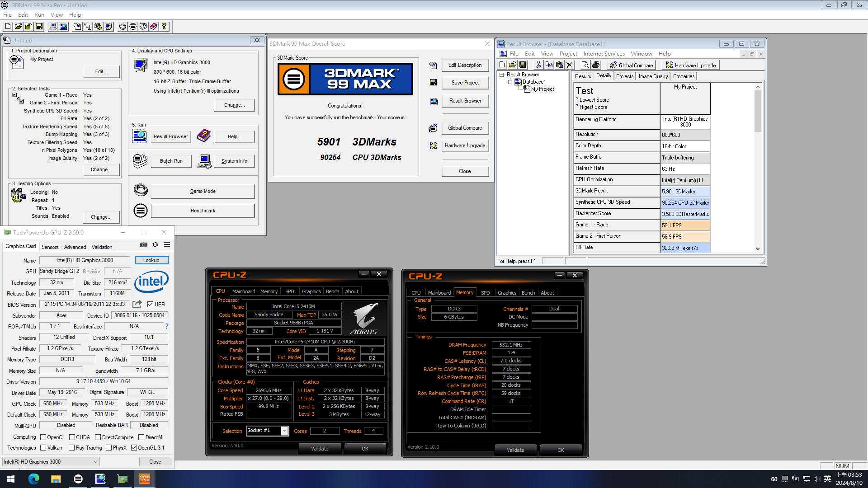The width and height of the screenshot is (868, 488).
Task: Click Bus Interface question mark in GPU-Z
Action: (x=167, y=326)
